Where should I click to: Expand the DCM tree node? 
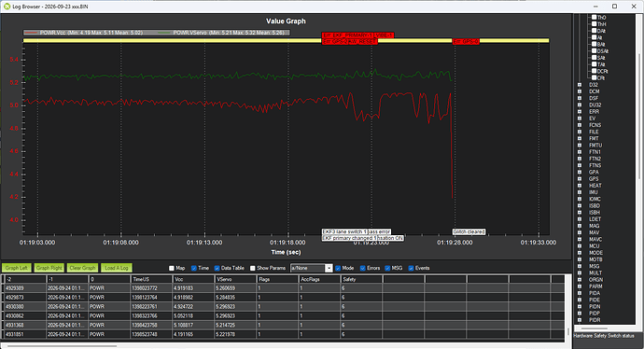click(x=580, y=91)
